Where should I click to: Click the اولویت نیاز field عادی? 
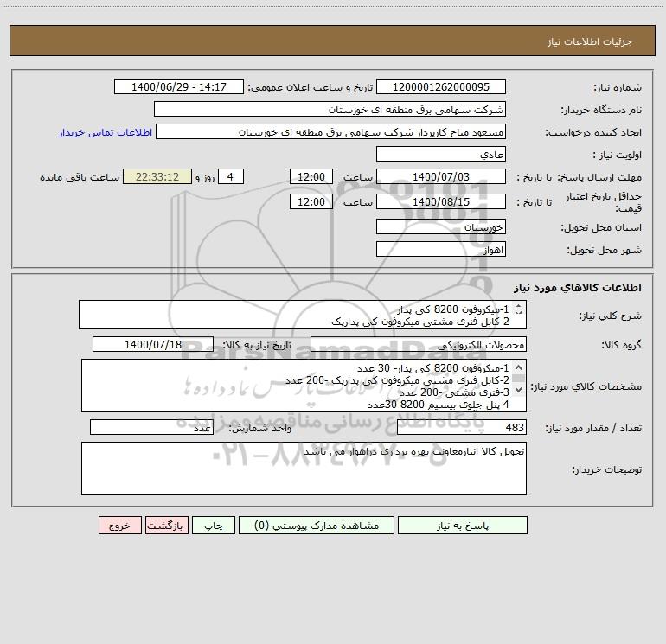point(441,154)
